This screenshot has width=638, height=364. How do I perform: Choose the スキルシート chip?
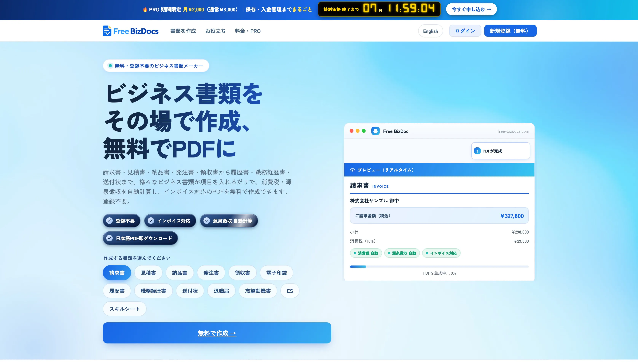tap(125, 309)
